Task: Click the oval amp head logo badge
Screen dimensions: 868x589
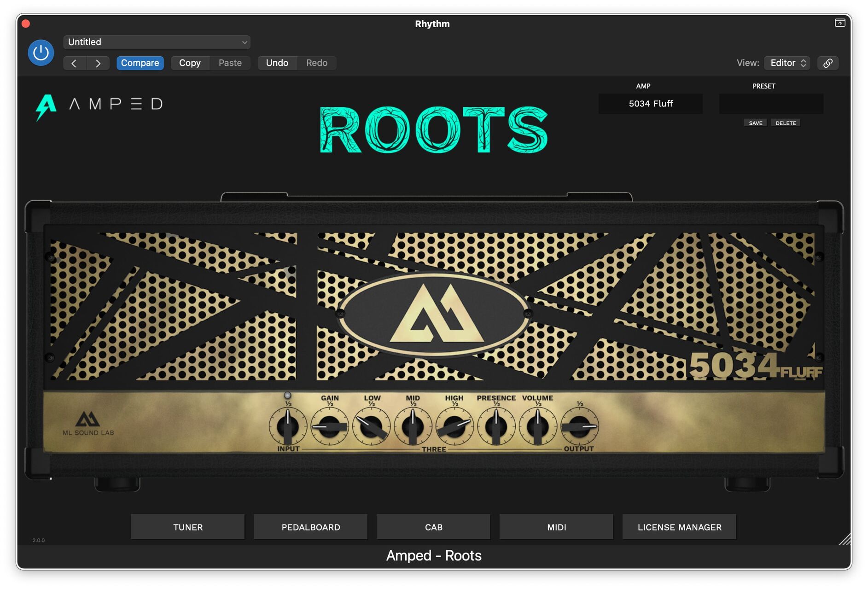Action: tap(434, 314)
